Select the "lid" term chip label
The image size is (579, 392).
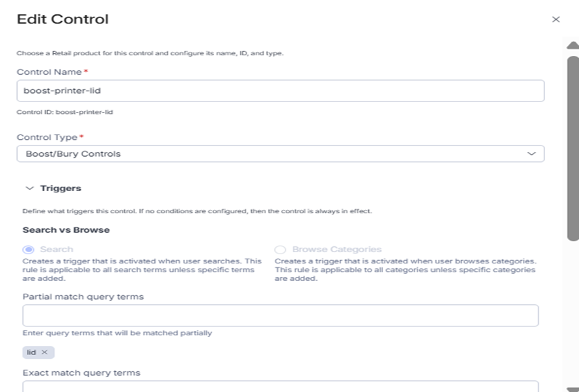(31, 352)
